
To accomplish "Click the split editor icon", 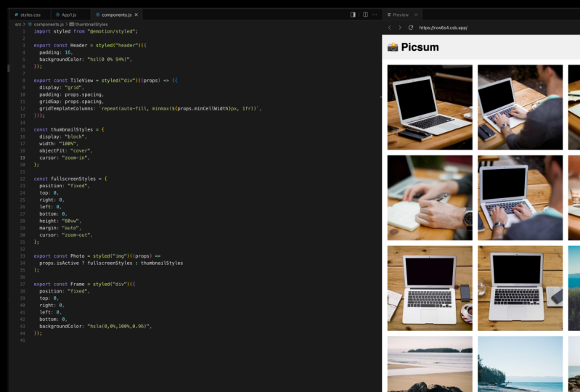I will [365, 15].
